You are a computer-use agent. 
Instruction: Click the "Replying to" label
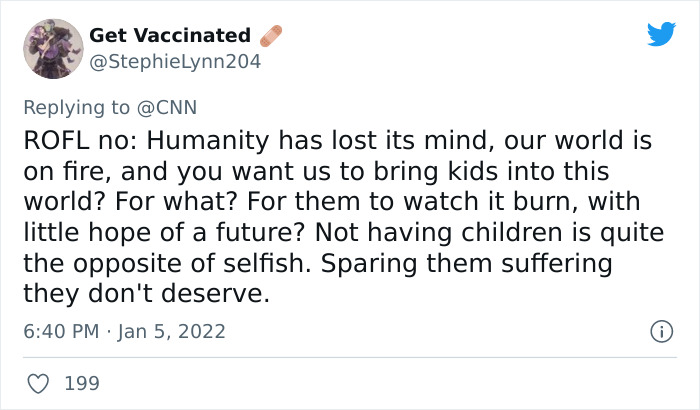tap(77, 108)
